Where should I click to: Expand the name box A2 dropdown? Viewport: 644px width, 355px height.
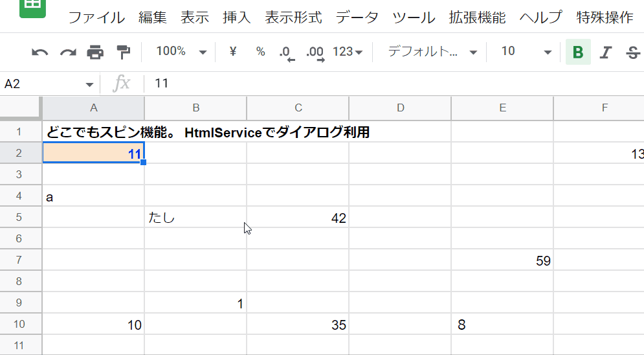(x=89, y=85)
